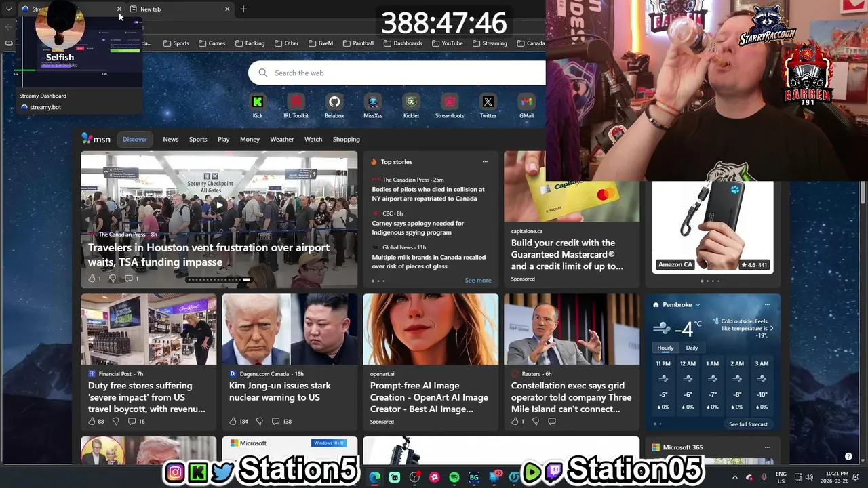
Task: Open the YouTube bookmarks folder
Action: [x=447, y=43]
